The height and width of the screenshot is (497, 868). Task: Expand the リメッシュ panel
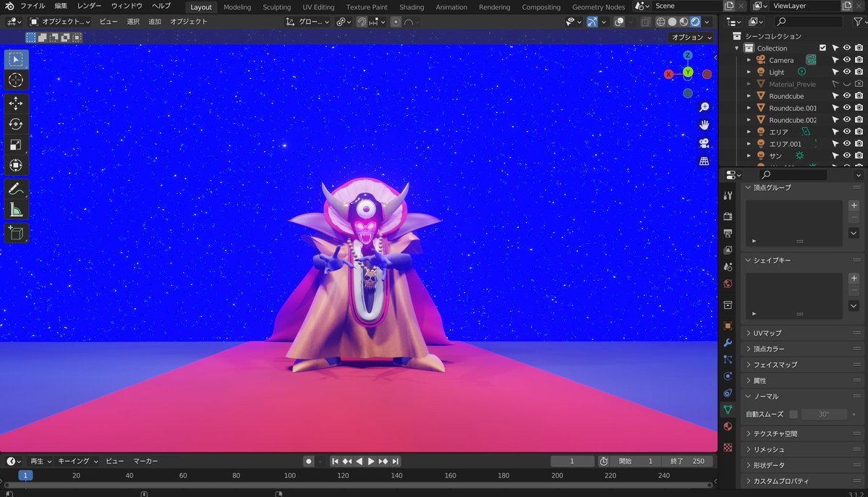coord(749,449)
